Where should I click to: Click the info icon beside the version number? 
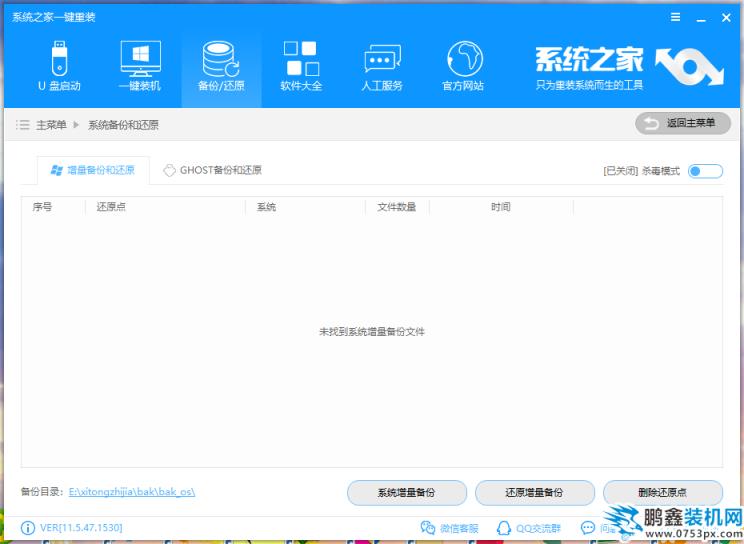[28, 528]
